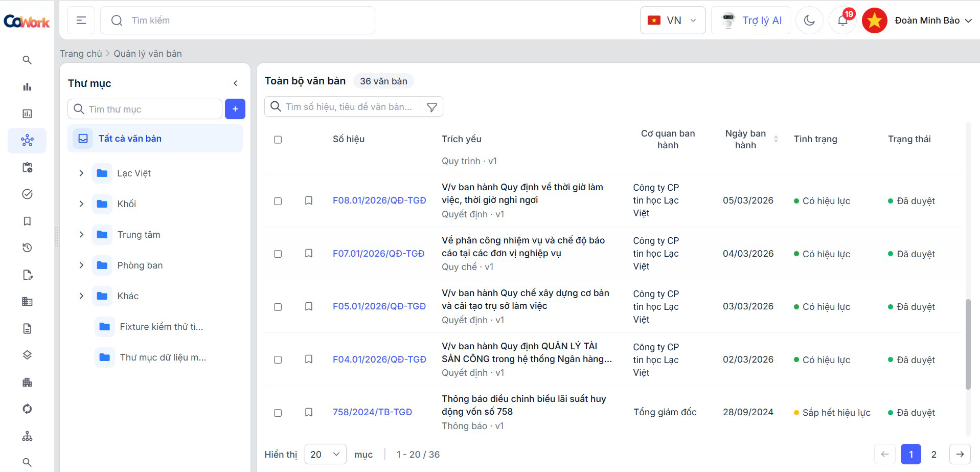
Task: Bookmark document F08.01/2026/QĐ-TGĐ
Action: click(309, 200)
